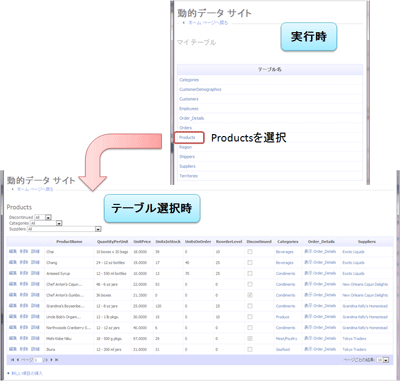
Task: Open New Orleans Cajun Delights in Cajun row
Action: point(365,285)
